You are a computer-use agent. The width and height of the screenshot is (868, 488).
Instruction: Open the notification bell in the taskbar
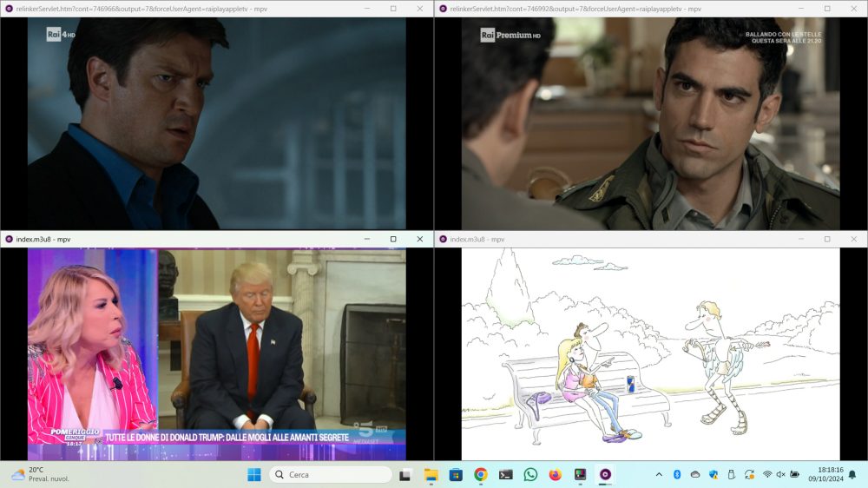[x=852, y=475]
